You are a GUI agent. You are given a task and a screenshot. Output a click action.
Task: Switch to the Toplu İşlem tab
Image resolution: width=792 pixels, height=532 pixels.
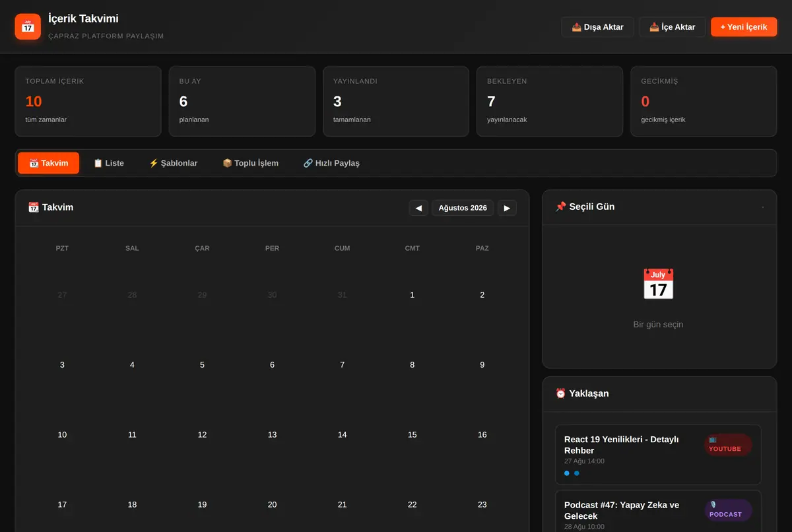point(250,163)
